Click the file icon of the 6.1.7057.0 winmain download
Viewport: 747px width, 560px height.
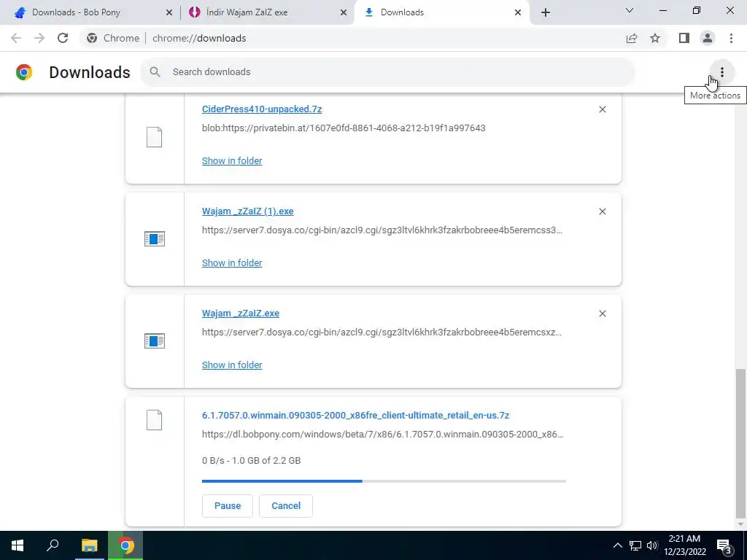coord(155,420)
